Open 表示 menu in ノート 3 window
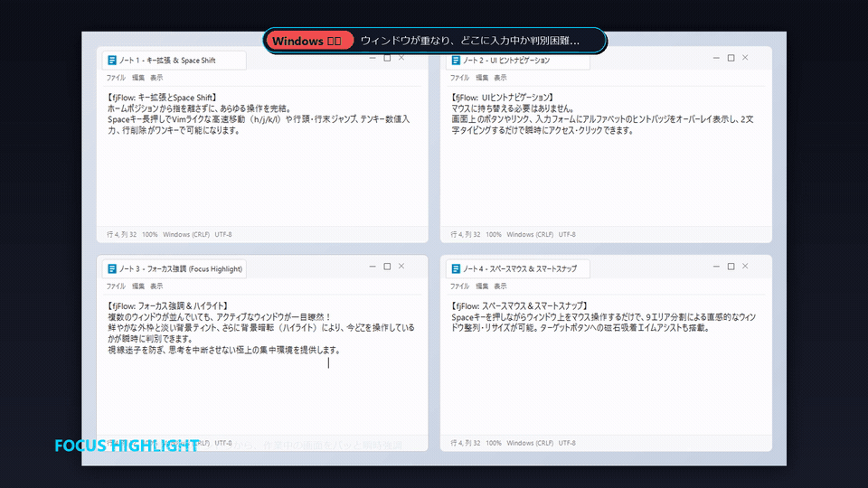Viewport: 868px width, 488px height. coord(156,286)
